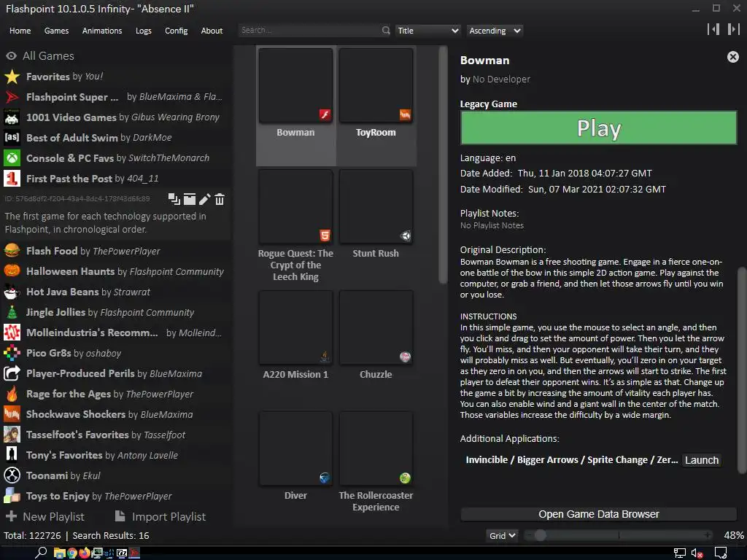
Task: Click the Shockwave badge on ToyRoom
Action: tap(405, 114)
